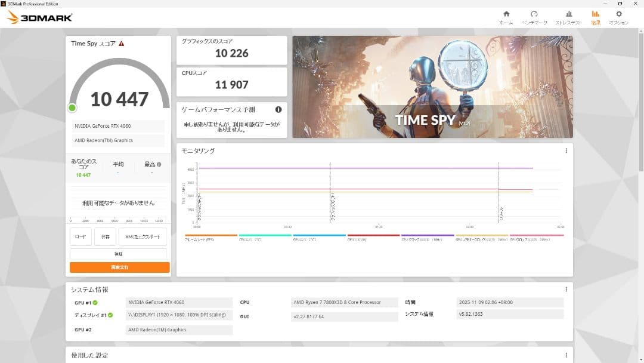Switch to the 平均 score tab
Viewport: 644px width, 363px height.
point(118,165)
